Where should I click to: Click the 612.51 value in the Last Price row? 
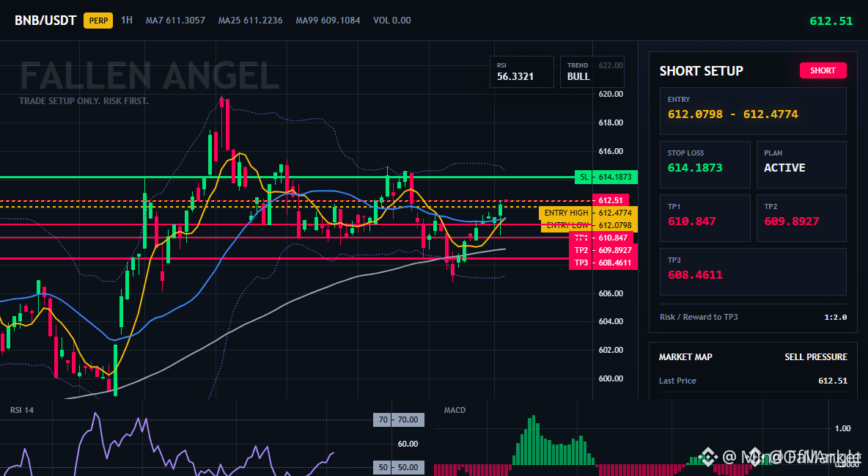[833, 381]
